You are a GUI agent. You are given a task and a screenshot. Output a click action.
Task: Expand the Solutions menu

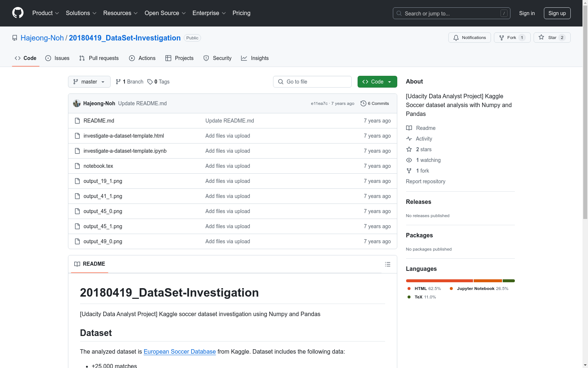click(81, 13)
